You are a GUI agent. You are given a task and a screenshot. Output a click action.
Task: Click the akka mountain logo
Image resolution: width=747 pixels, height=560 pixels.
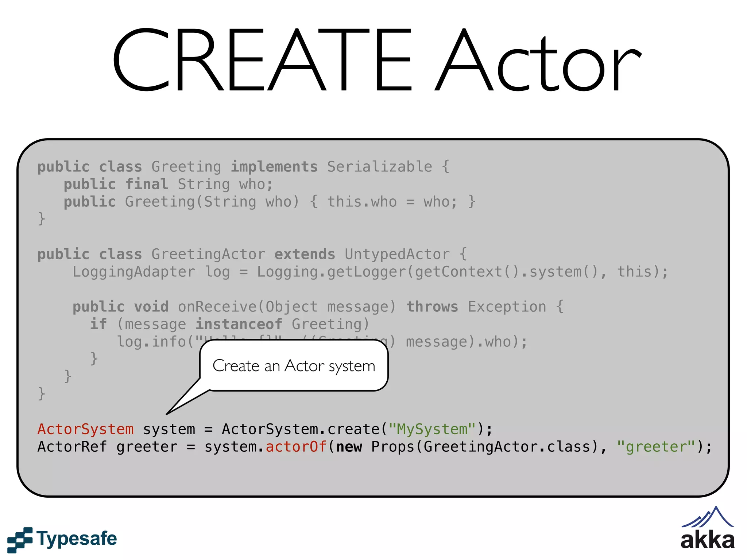(707, 528)
